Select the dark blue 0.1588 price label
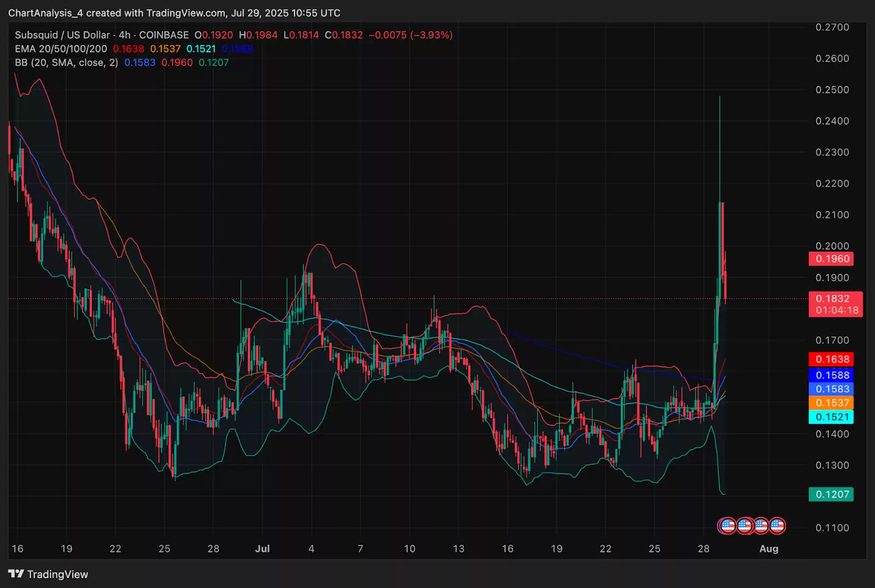The image size is (875, 588). [832, 375]
